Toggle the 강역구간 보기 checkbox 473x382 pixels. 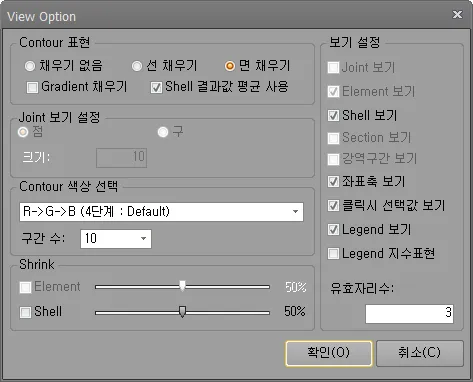[x=333, y=159]
